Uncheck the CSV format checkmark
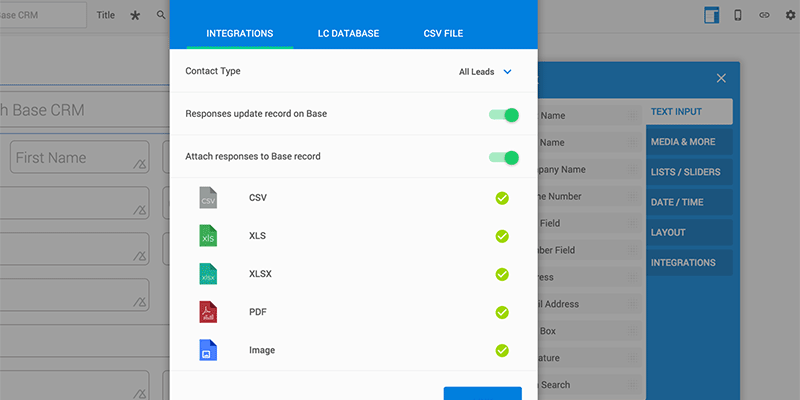 [x=502, y=198]
